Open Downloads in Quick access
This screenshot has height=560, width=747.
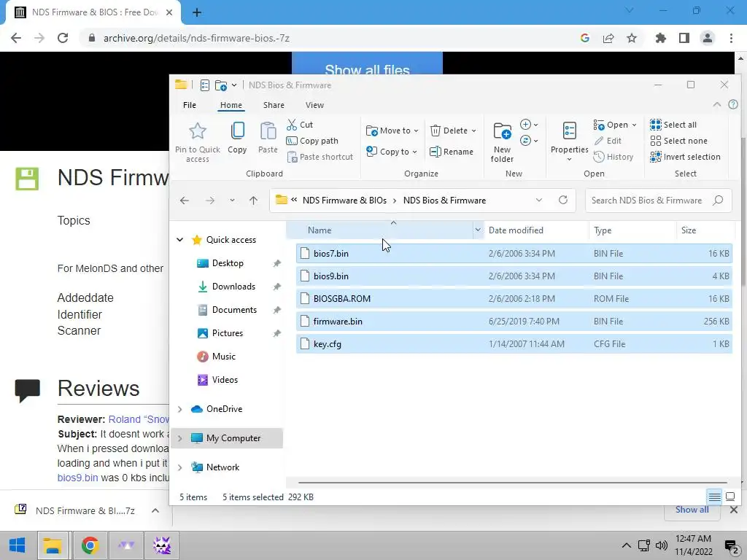(233, 287)
